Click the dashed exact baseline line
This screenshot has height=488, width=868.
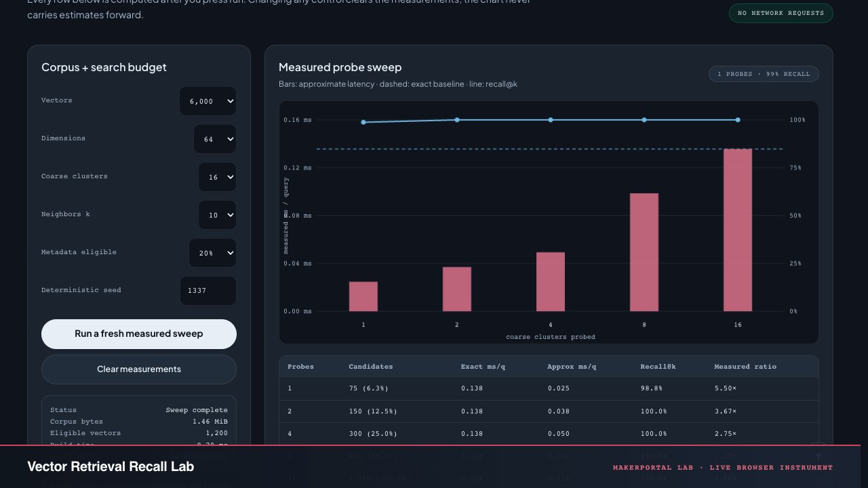[x=550, y=149]
